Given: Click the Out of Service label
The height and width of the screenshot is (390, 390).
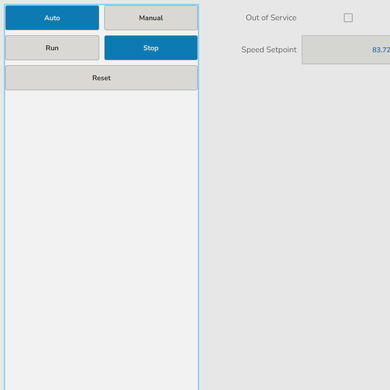Looking at the screenshot, I should [x=271, y=17].
